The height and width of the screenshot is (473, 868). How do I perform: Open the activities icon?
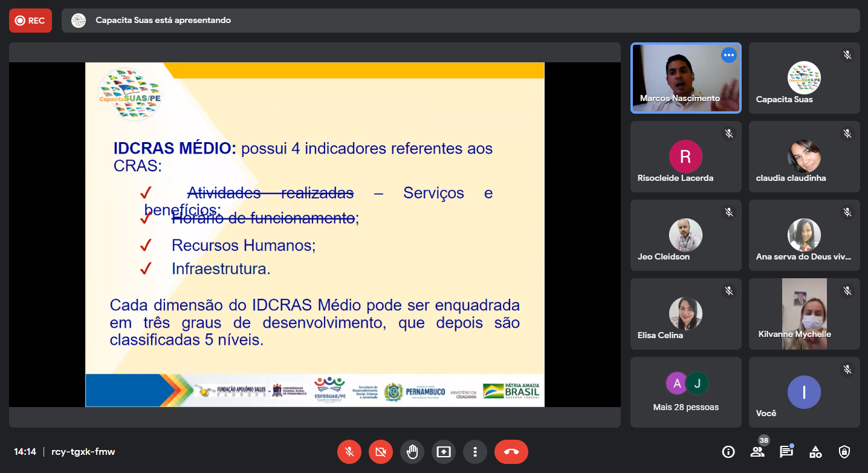[x=815, y=452]
